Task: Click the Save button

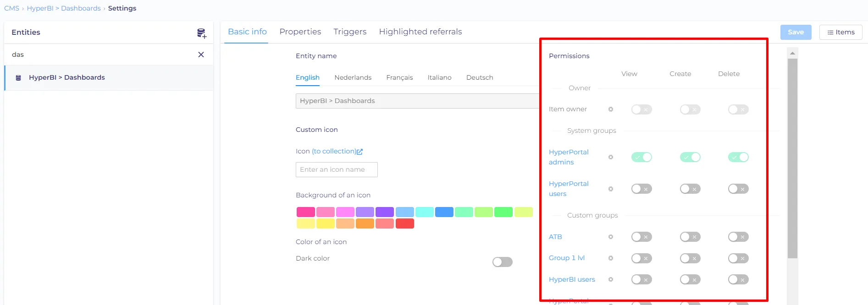Action: [796, 32]
